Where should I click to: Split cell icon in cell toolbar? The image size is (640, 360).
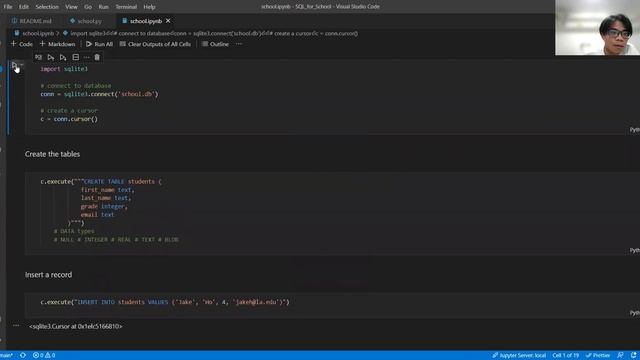76,57
